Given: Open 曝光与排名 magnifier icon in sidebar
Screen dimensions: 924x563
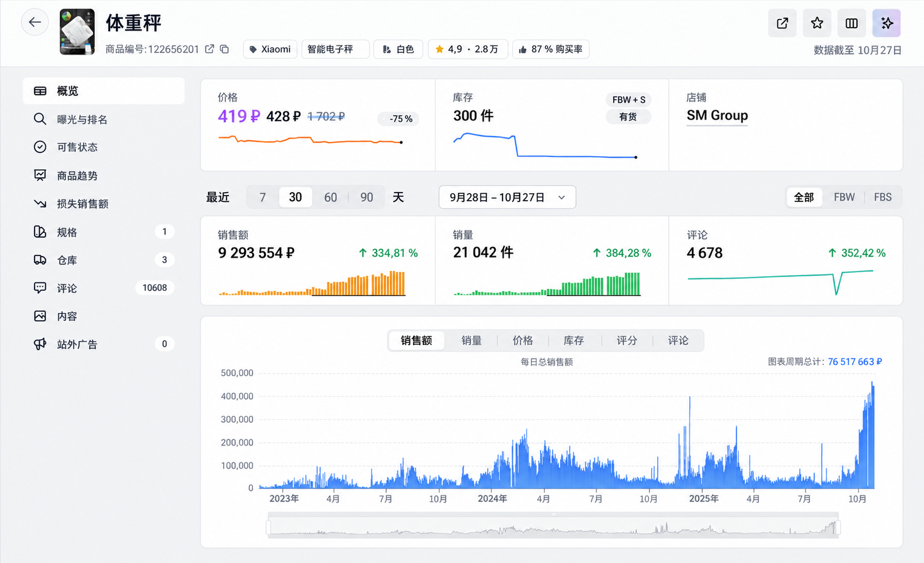Looking at the screenshot, I should coord(40,119).
